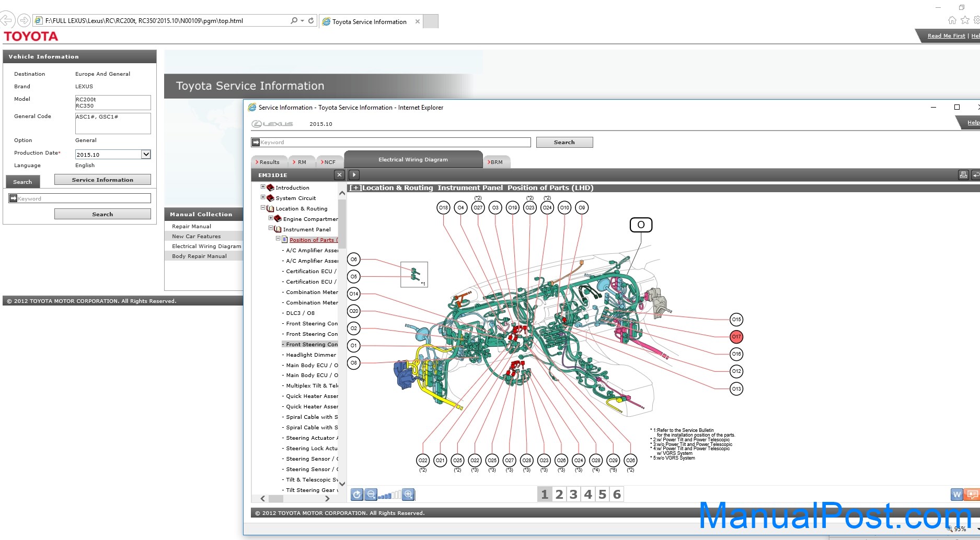
Task: Click Service Information button in Vehicle Information
Action: (102, 180)
